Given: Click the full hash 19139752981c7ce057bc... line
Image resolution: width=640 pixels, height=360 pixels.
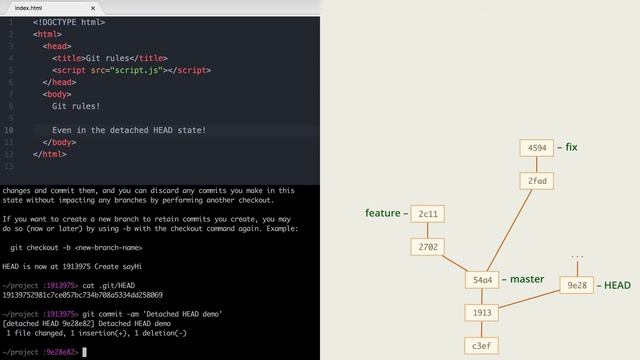Looking at the screenshot, I should coord(82,295).
